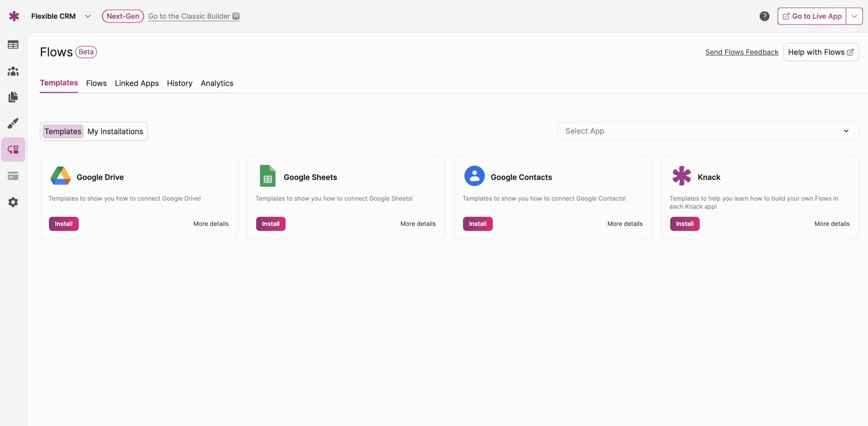The height and width of the screenshot is (426, 868).
Task: Expand the Go to Live App arrow
Action: point(854,16)
